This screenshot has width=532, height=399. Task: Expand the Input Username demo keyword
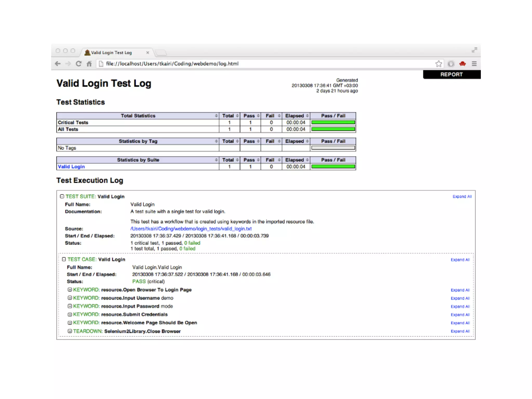[70, 298]
